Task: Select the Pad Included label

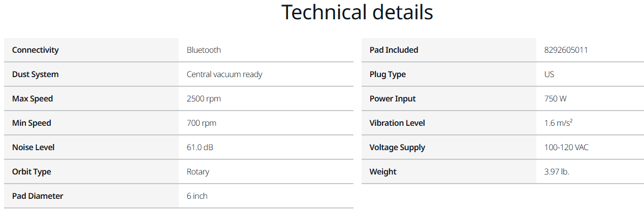Action: pos(394,50)
